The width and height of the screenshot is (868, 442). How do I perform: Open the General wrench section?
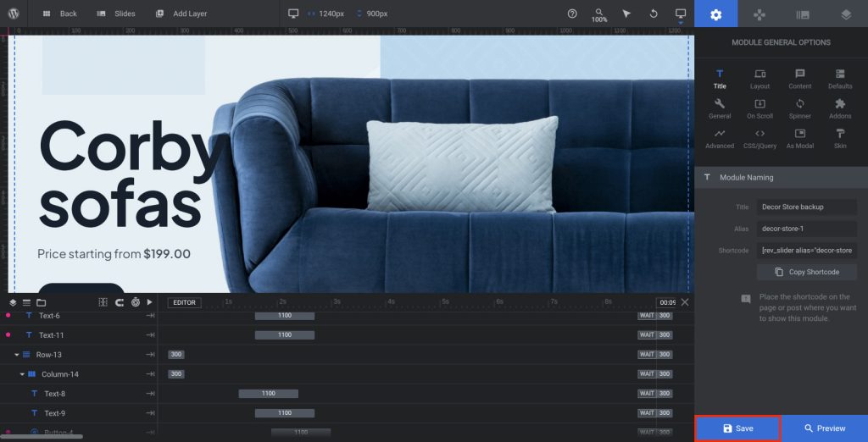pyautogui.click(x=720, y=108)
